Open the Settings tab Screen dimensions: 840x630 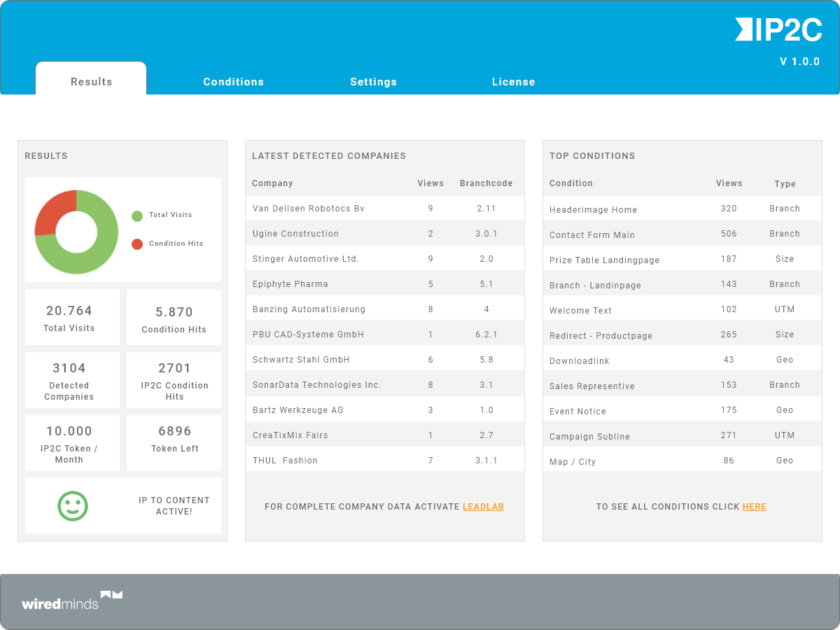pyautogui.click(x=373, y=82)
